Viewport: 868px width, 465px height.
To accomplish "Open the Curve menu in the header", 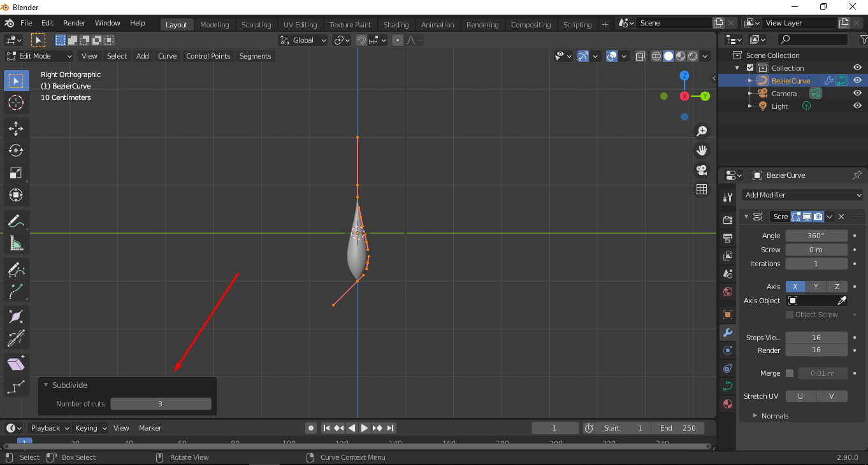I will pyautogui.click(x=167, y=56).
